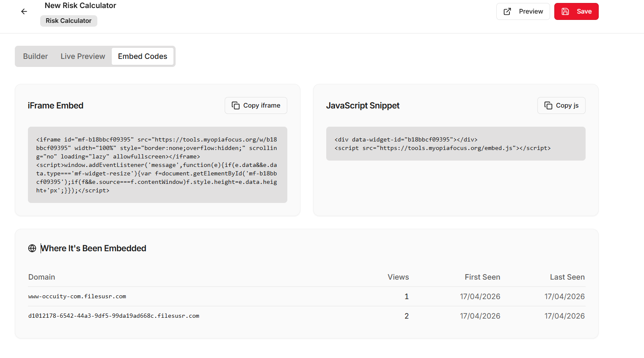Click the First Seen column header

[x=482, y=277]
